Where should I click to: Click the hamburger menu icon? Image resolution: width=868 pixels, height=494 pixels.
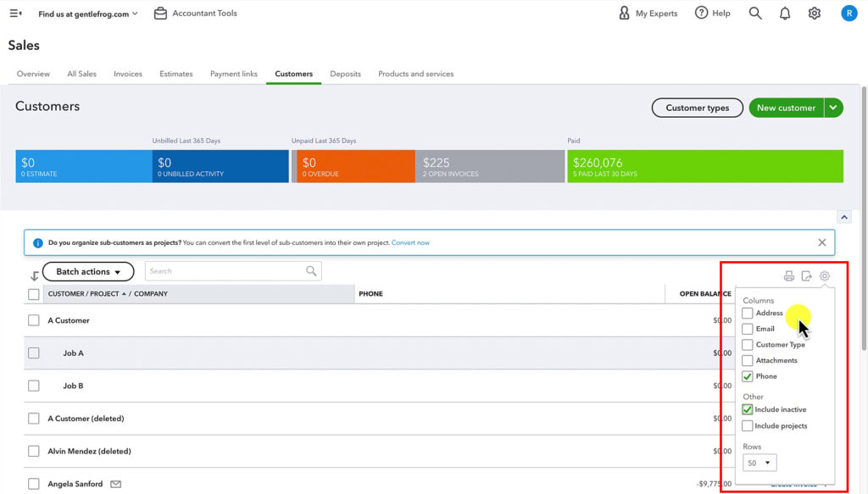14,12
